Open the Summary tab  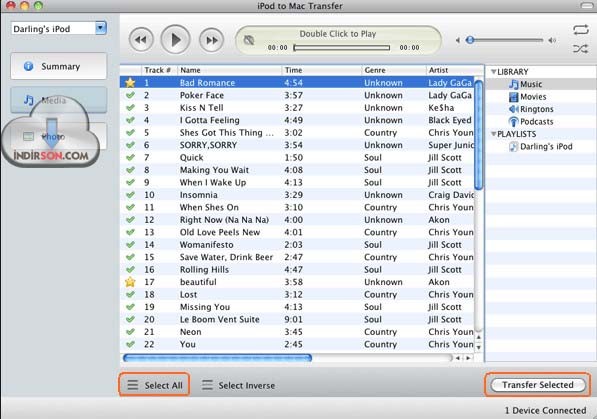[59, 66]
